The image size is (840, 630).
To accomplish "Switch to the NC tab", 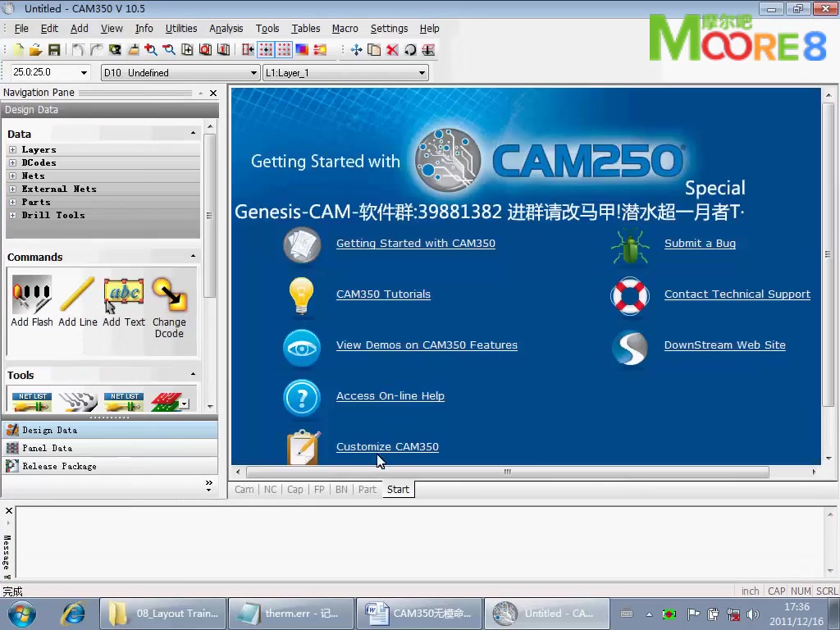I will tap(270, 489).
